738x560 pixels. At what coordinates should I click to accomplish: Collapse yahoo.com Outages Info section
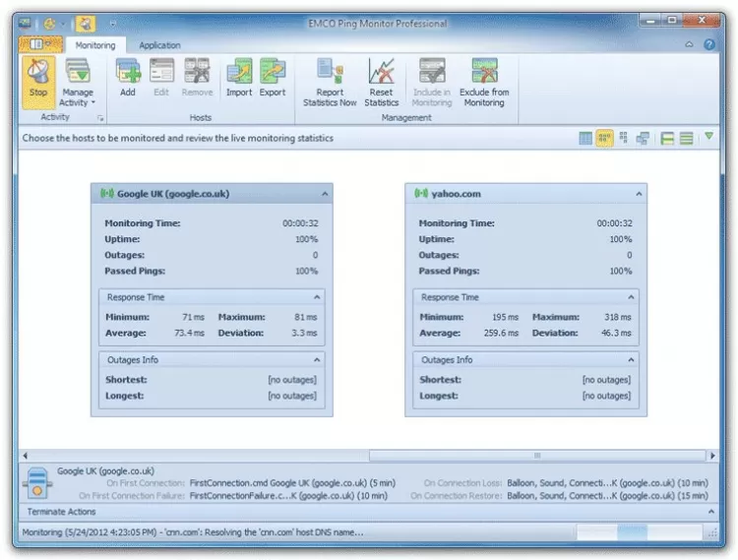[631, 359]
